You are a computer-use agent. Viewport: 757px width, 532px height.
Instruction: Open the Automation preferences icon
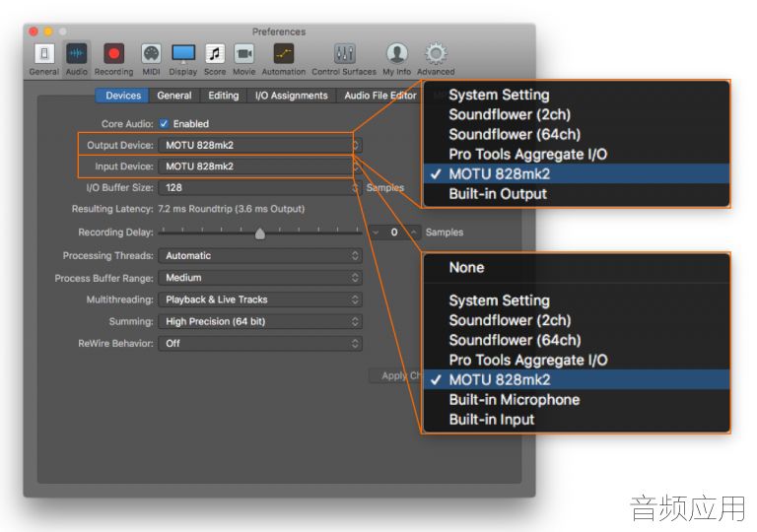click(x=284, y=54)
